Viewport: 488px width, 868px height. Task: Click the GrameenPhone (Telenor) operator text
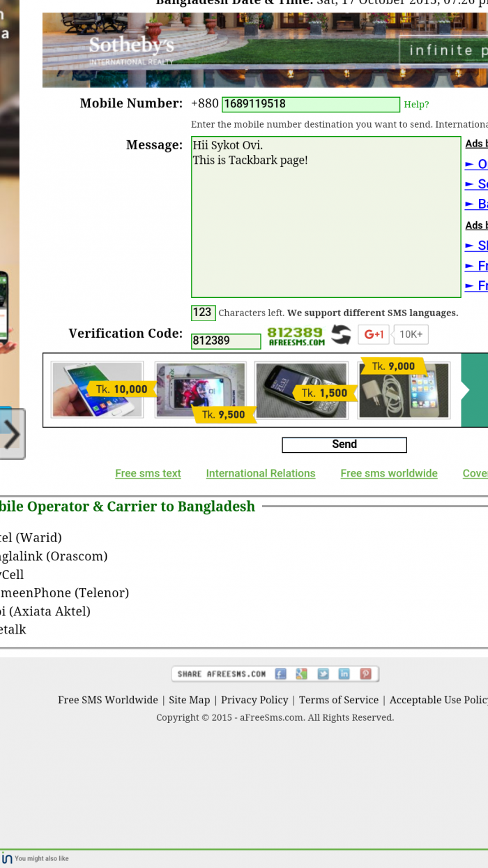[64, 593]
